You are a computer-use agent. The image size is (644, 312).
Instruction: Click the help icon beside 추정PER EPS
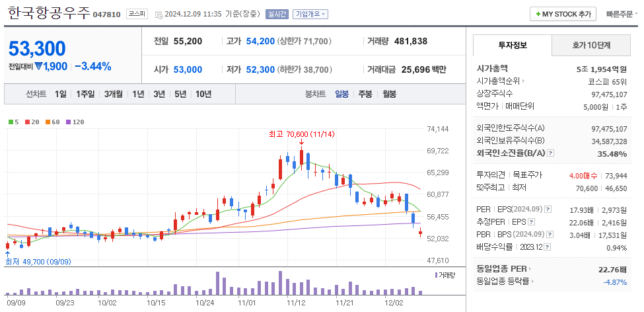tap(532, 222)
